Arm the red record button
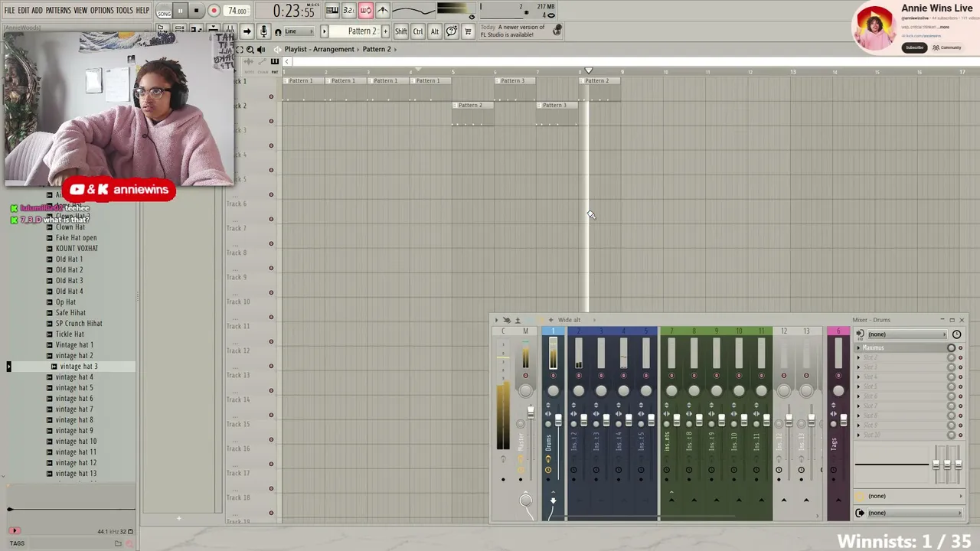This screenshot has width=980, height=551. 214,11
